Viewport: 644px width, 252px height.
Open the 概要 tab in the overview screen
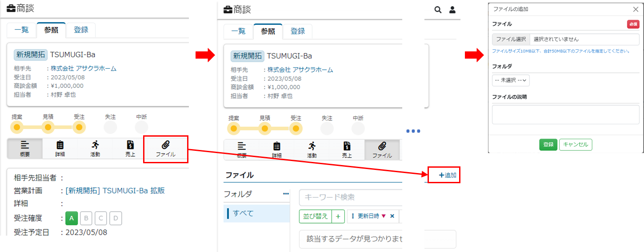(25, 149)
